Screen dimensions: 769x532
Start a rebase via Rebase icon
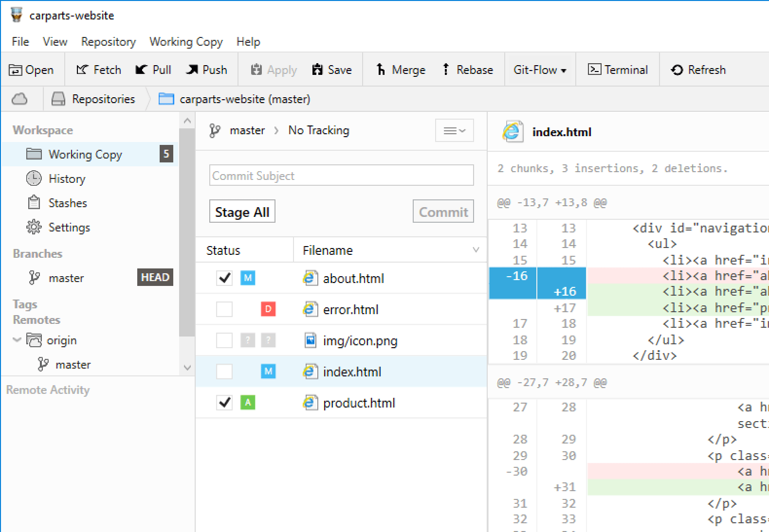click(446, 70)
